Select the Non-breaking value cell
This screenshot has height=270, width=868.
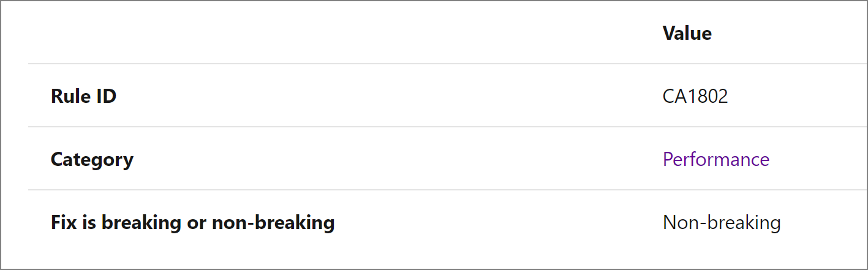[x=722, y=222]
